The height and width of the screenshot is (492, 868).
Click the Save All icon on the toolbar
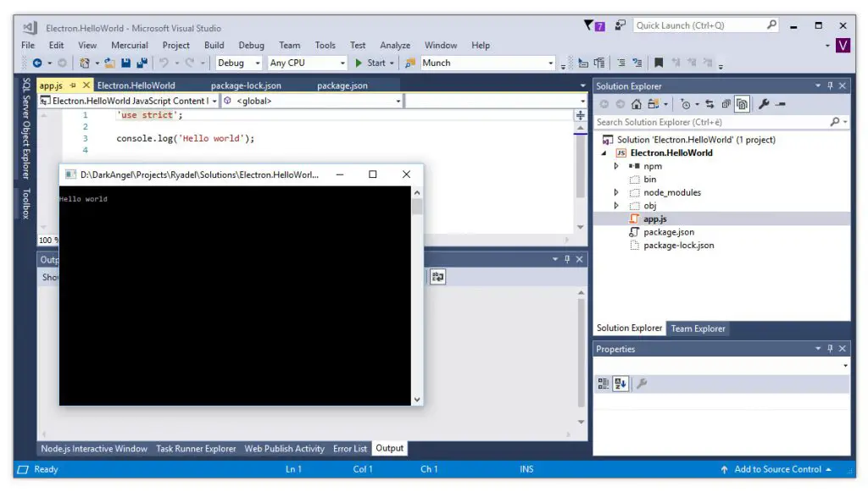click(144, 63)
